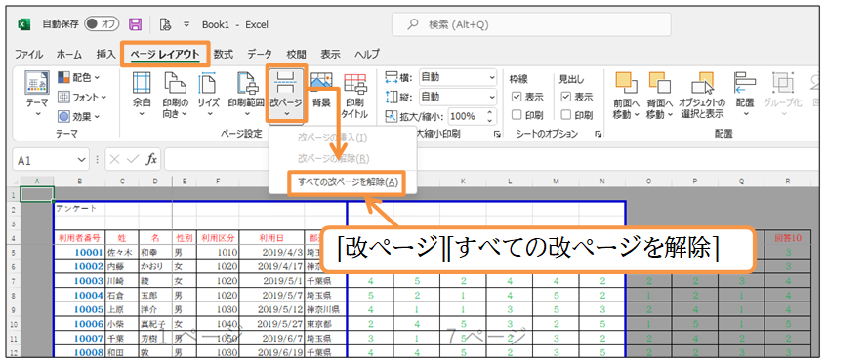This screenshot has height=363, width=868.
Task: Select column B header
Action: (79, 181)
